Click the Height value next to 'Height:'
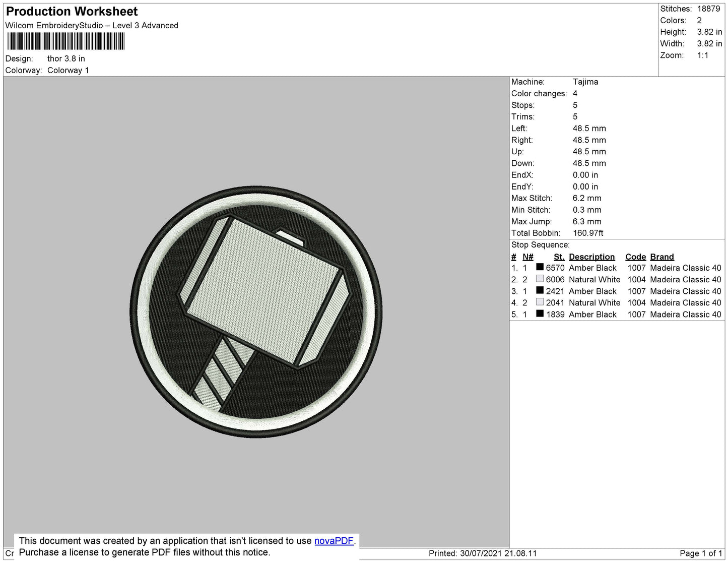The height and width of the screenshot is (563, 728). click(709, 32)
